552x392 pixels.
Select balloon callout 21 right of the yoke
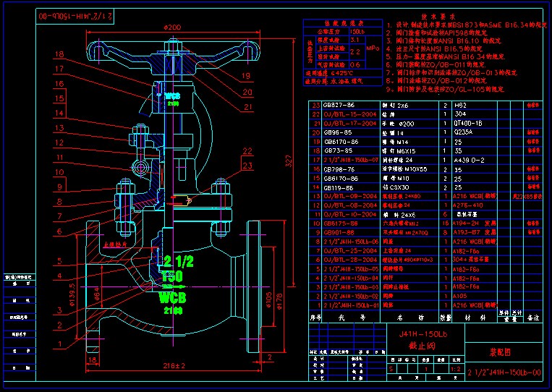click(x=249, y=107)
